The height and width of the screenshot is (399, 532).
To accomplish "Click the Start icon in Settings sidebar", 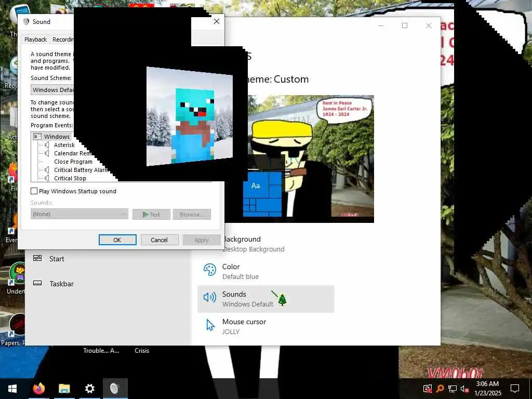I will 37,258.
